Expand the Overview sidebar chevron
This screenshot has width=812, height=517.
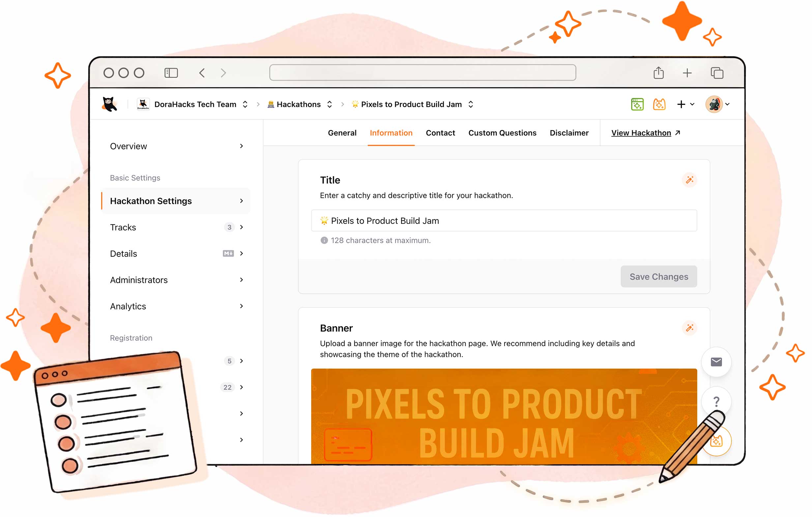242,146
